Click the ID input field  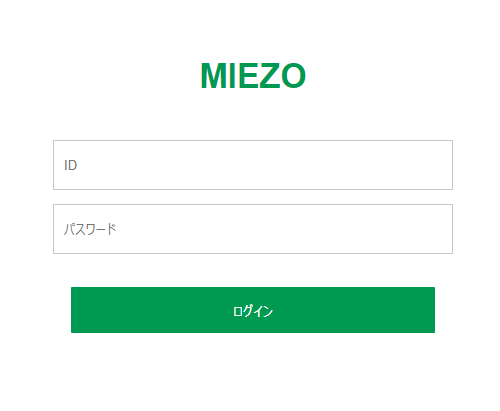(x=253, y=165)
